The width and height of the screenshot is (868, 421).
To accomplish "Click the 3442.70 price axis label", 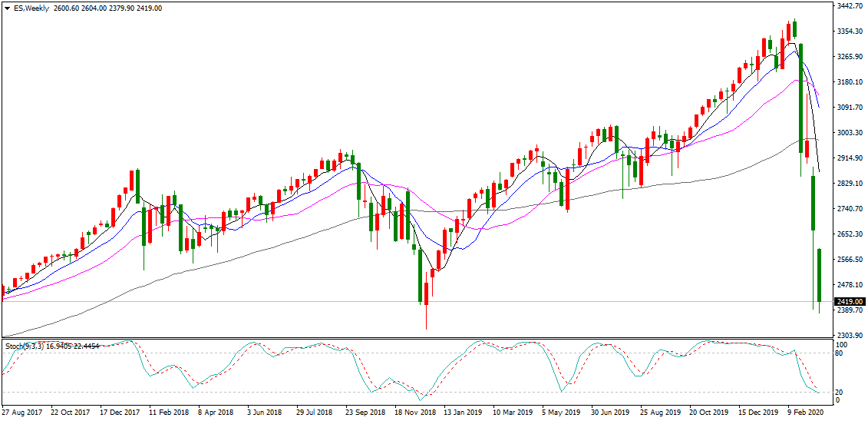I will click(850, 6).
